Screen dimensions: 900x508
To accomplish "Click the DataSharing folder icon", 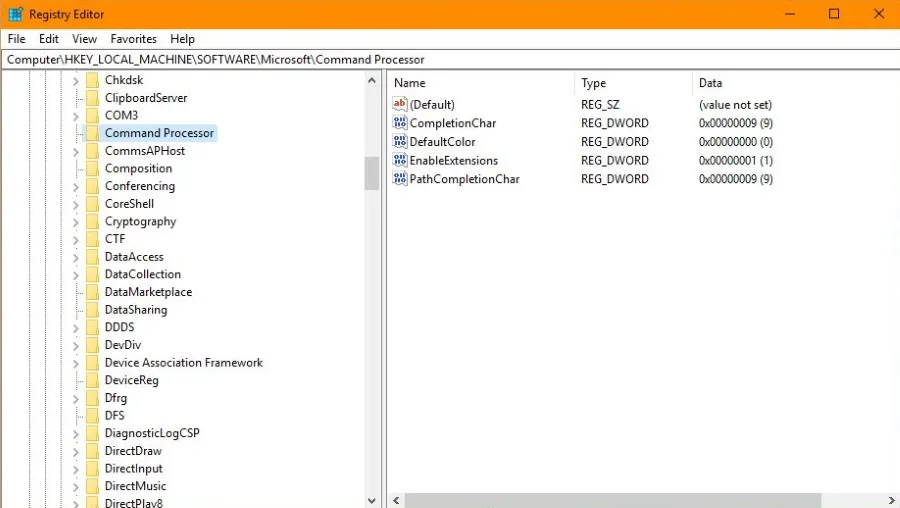I will pyautogui.click(x=92, y=310).
